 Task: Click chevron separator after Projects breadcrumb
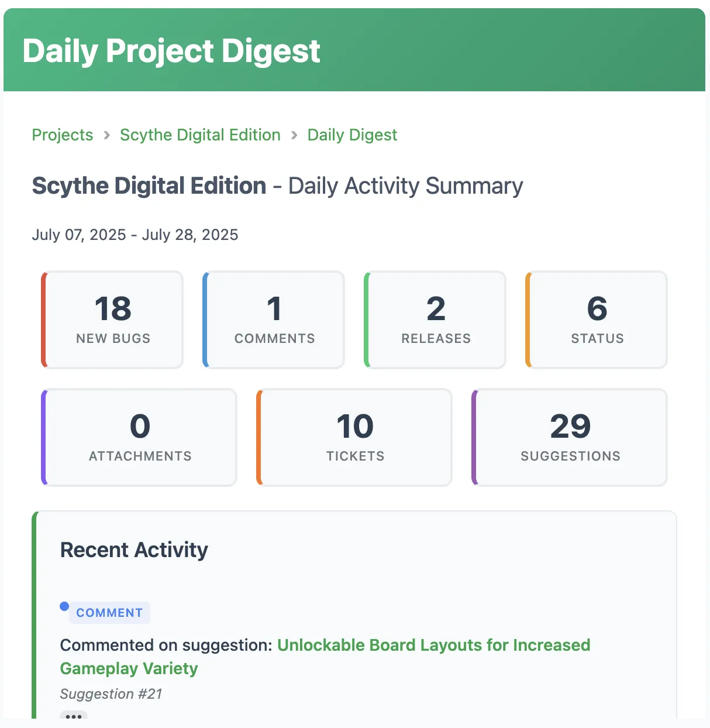[106, 135]
